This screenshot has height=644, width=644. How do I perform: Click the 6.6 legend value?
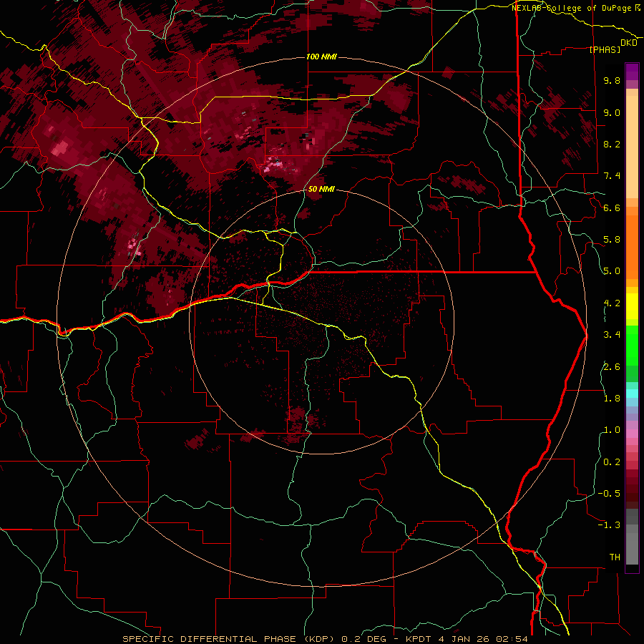pos(612,208)
